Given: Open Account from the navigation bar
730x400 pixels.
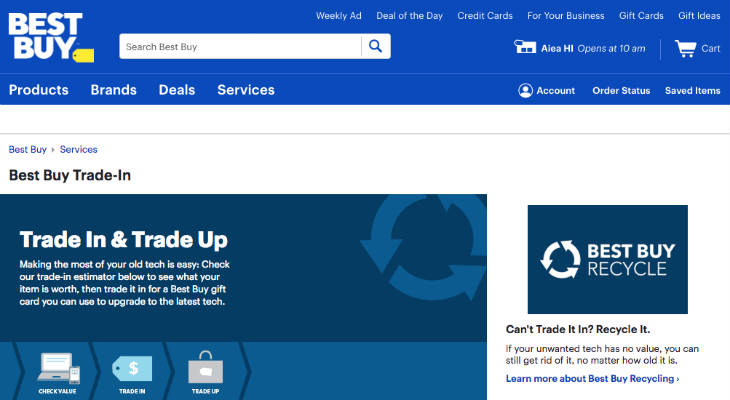Looking at the screenshot, I should (x=555, y=91).
